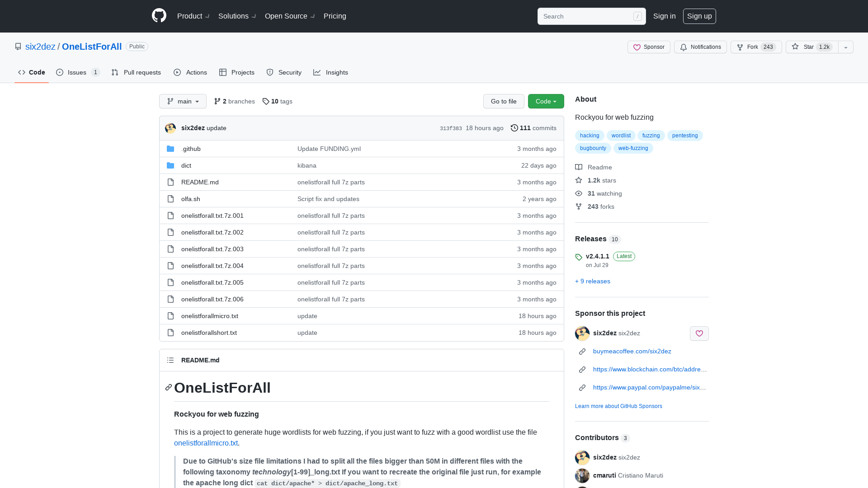Image resolution: width=868 pixels, height=488 pixels.
Task: Open the 2 branches link
Action: [234, 101]
